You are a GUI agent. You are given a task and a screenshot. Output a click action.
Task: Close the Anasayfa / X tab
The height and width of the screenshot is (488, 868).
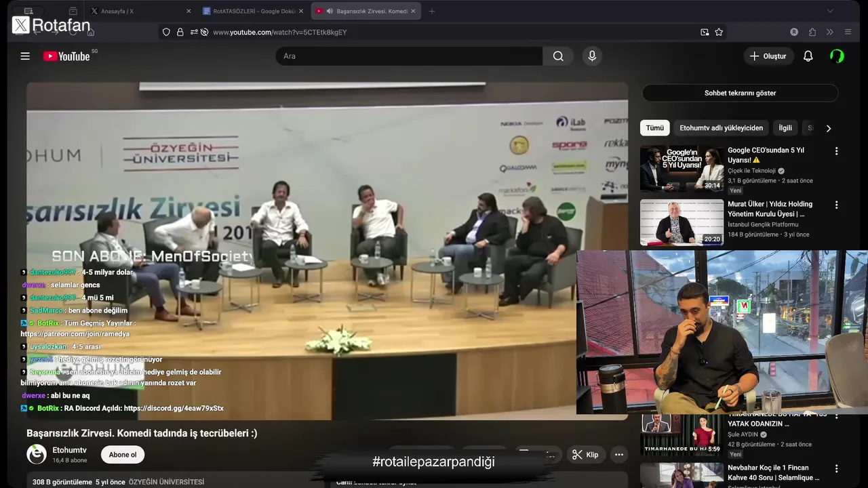189,11
